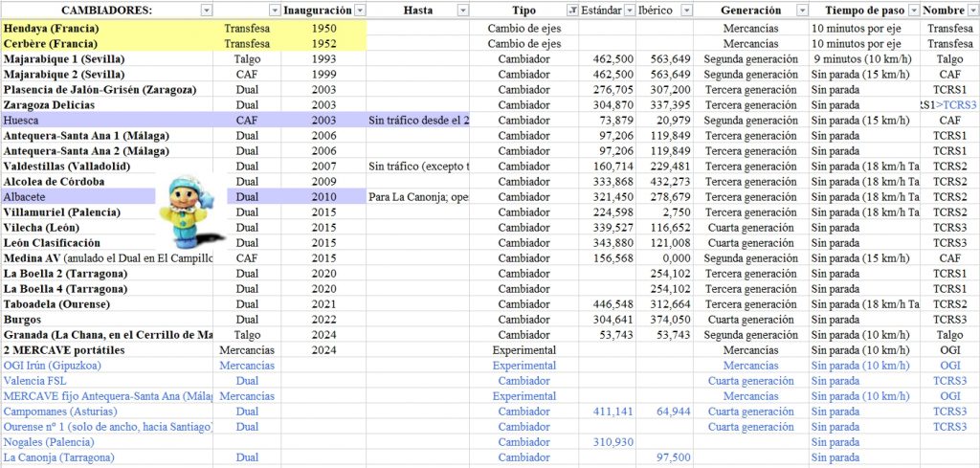Image resolution: width=980 pixels, height=468 pixels.
Task: Open filter for unlabeled column before Inauguración
Action: (x=275, y=10)
